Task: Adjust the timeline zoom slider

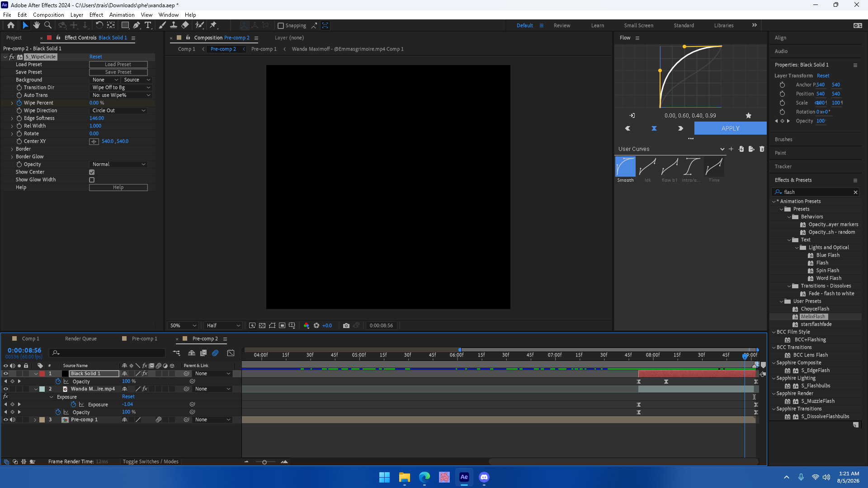Action: click(264, 462)
